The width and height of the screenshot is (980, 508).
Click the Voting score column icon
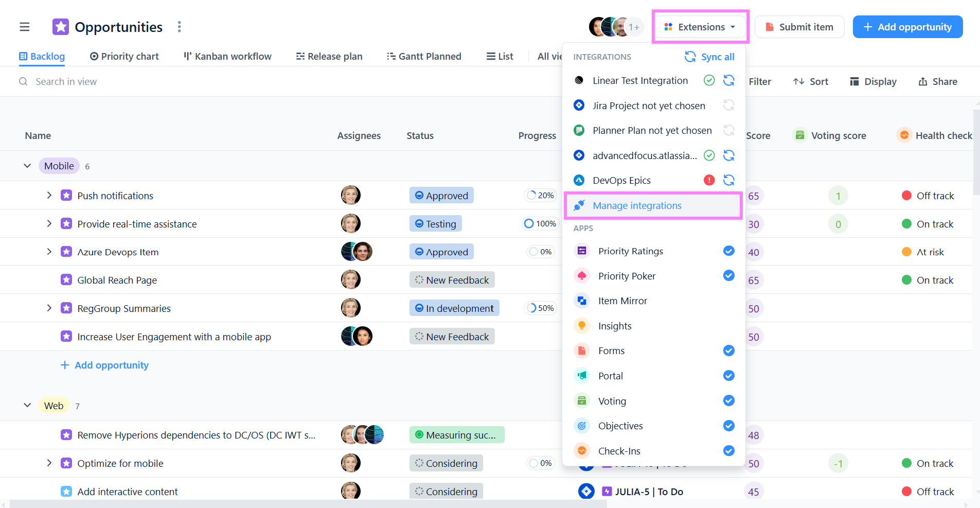point(800,135)
